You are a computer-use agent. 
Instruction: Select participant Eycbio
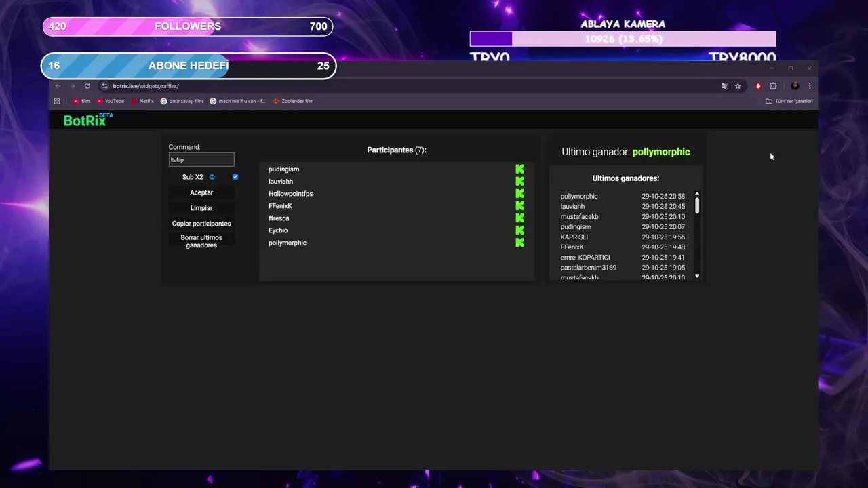(278, 230)
